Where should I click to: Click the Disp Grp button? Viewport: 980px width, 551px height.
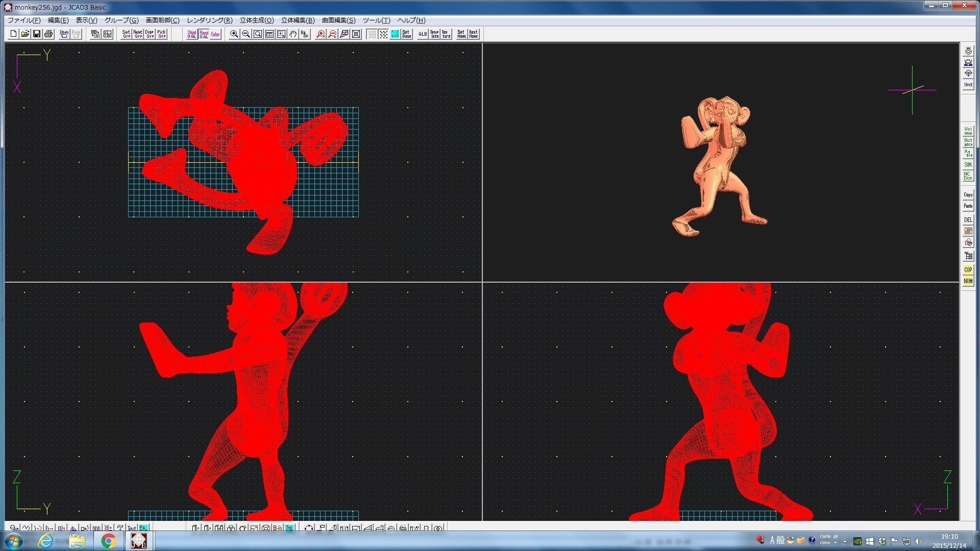pyautogui.click(x=150, y=34)
